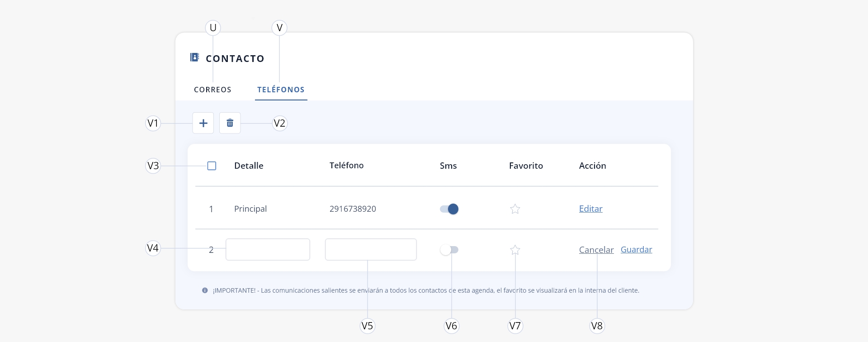
Task: Click the phone number 2916738920
Action: (x=353, y=209)
